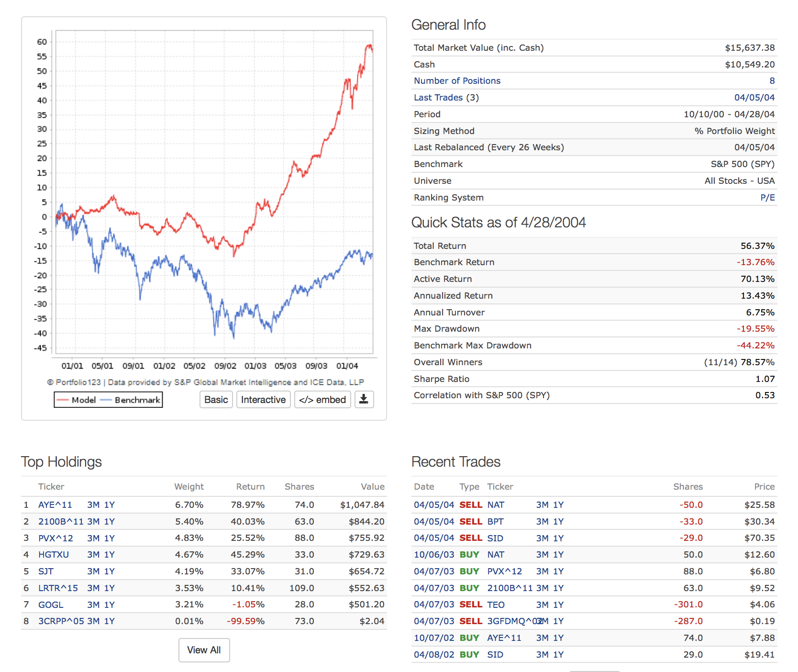798x672 pixels.
Task: Show 3M chart for HGTXU holding
Action: [x=93, y=555]
